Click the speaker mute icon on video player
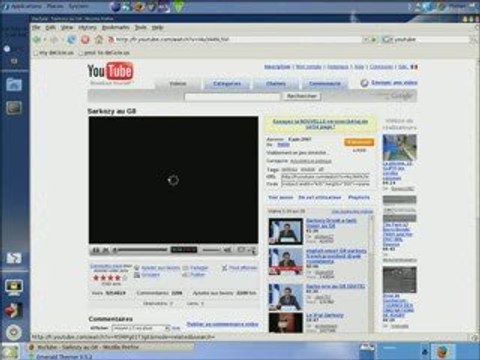 click(x=228, y=249)
